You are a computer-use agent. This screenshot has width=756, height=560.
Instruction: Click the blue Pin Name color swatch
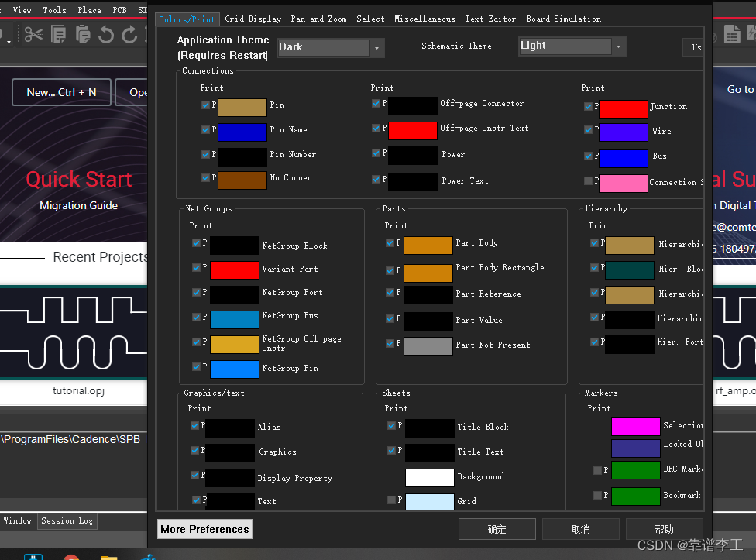242,132
